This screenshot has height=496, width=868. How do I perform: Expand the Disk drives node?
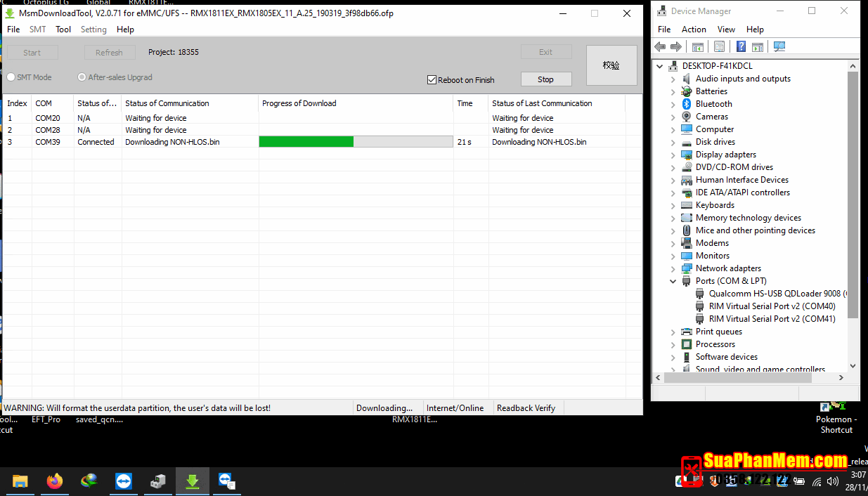point(673,142)
